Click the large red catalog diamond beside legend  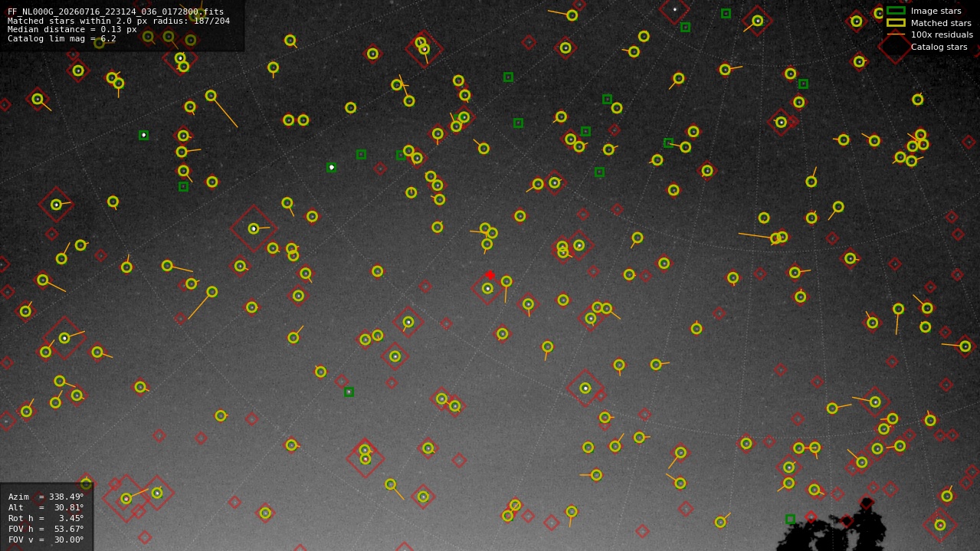(894, 47)
